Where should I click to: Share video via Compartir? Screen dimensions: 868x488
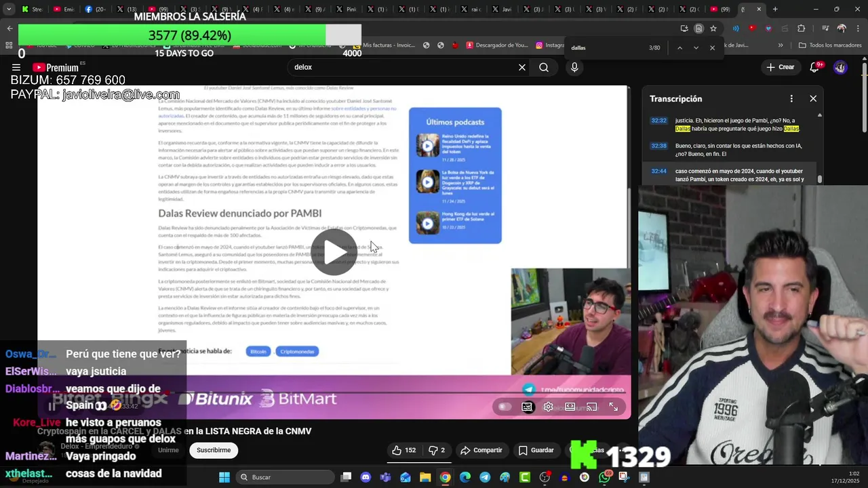tap(481, 450)
